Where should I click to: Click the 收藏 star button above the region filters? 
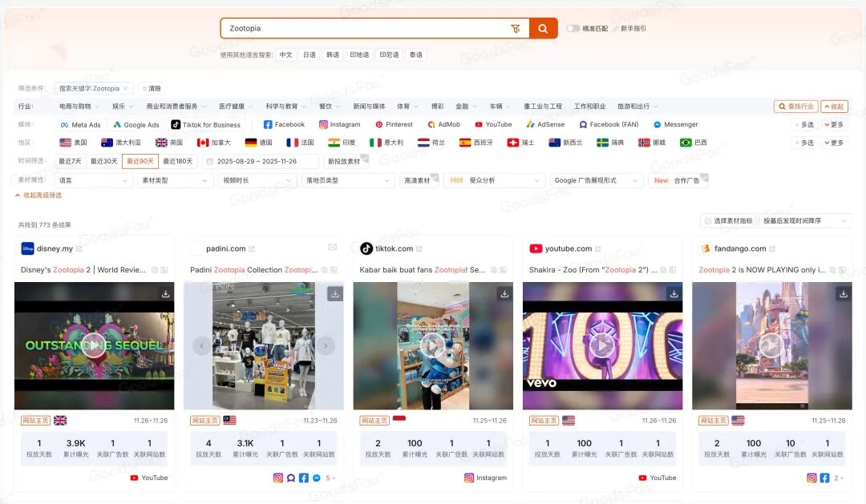(x=836, y=106)
